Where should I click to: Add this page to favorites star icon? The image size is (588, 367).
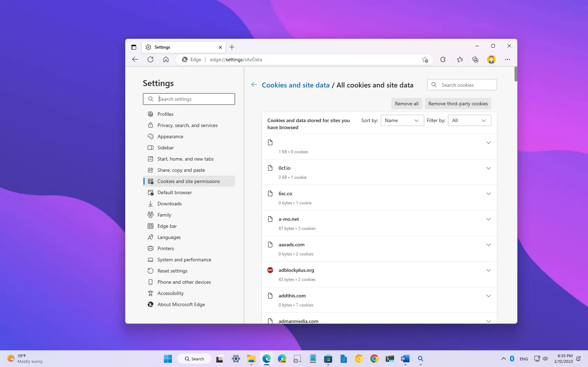click(425, 59)
